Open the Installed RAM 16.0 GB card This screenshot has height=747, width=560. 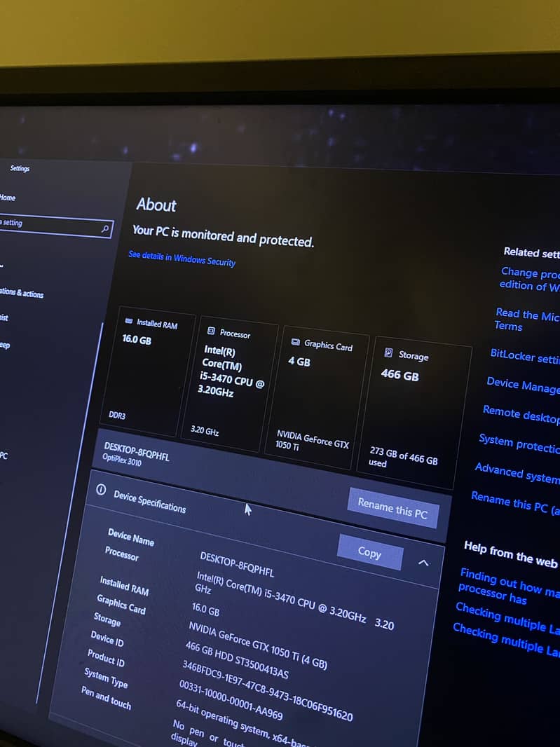tap(147, 369)
